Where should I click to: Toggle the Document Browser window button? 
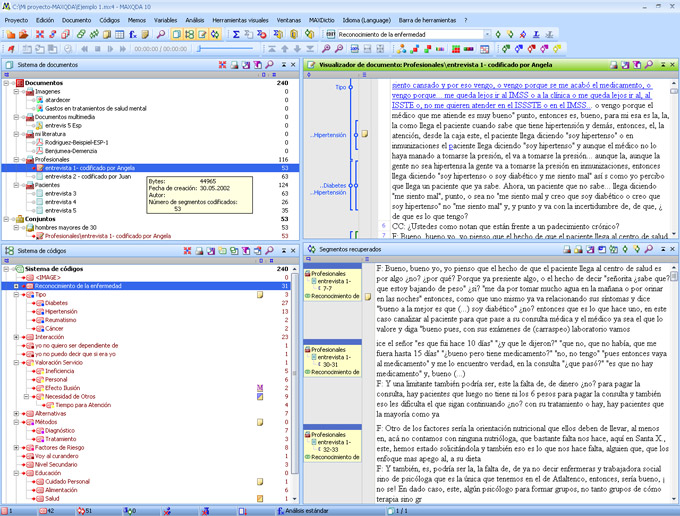click(202, 34)
